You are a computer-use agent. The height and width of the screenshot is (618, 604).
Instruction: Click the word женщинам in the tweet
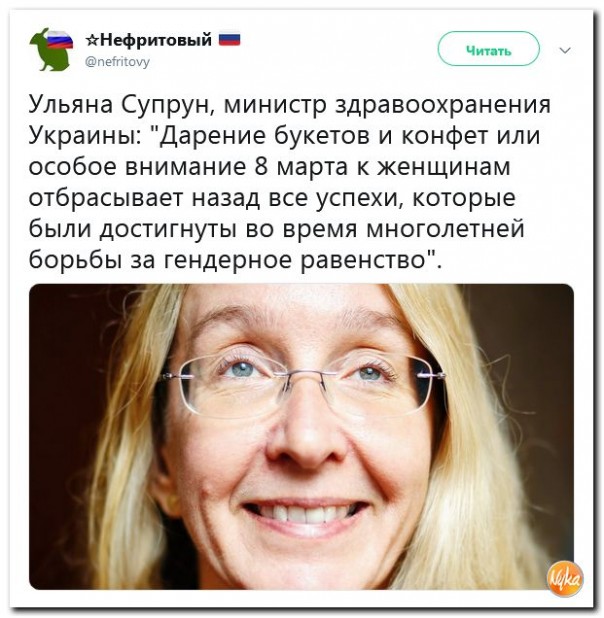444,166
